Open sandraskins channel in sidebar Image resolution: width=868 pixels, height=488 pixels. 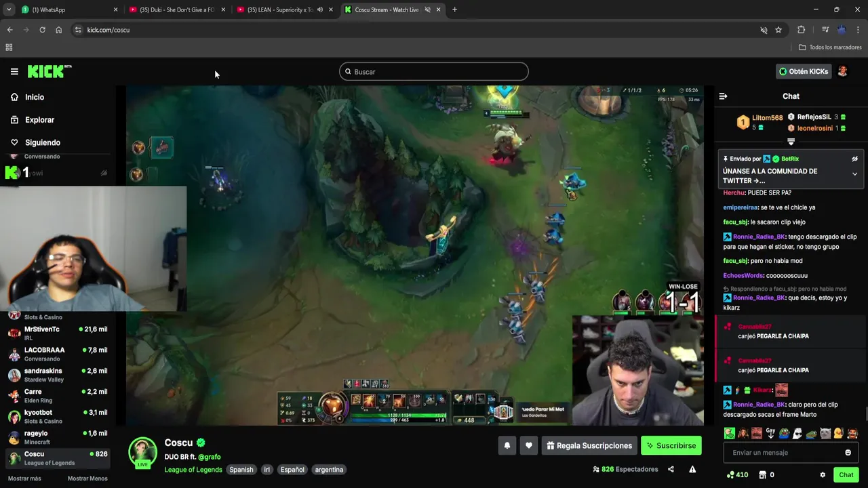[x=58, y=375]
